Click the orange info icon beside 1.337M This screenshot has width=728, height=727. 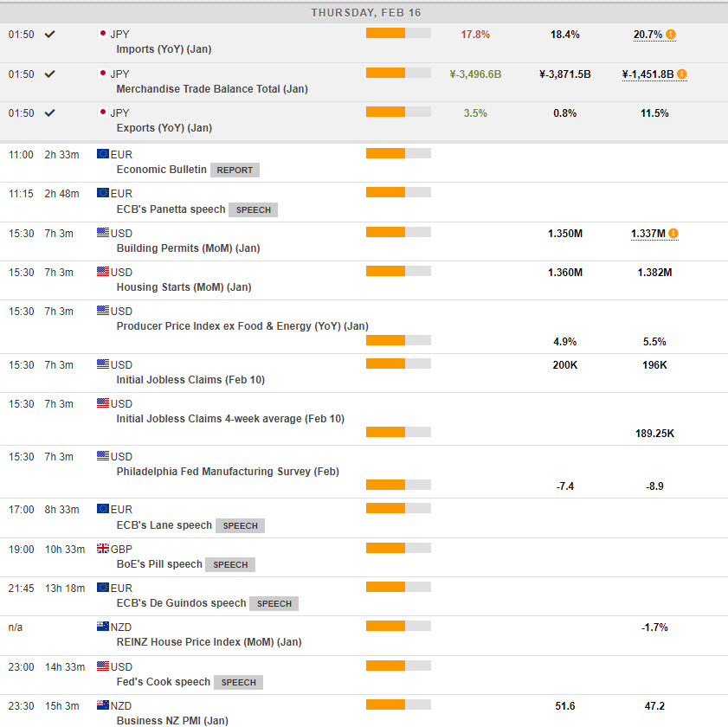pyautogui.click(x=673, y=234)
